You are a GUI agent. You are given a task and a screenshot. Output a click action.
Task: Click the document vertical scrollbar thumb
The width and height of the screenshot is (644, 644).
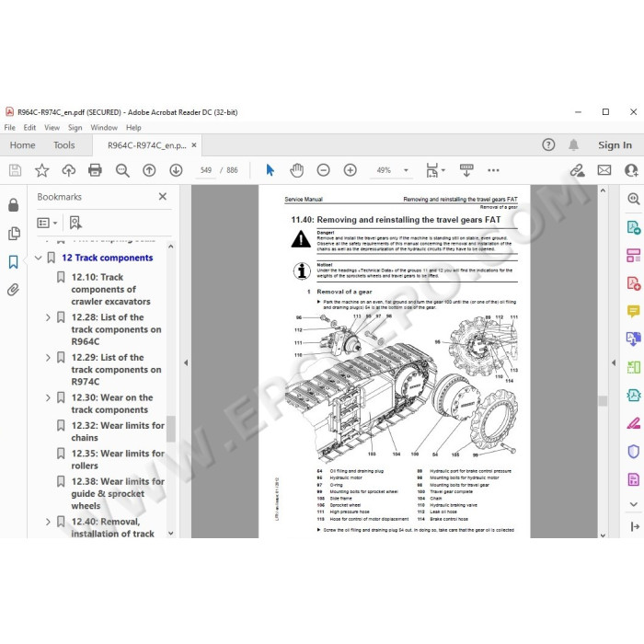point(603,400)
